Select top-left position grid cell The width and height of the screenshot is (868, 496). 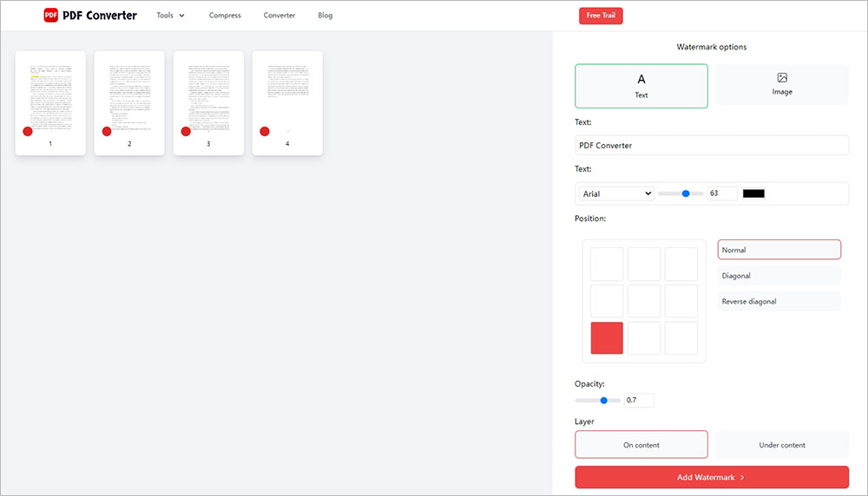point(607,264)
